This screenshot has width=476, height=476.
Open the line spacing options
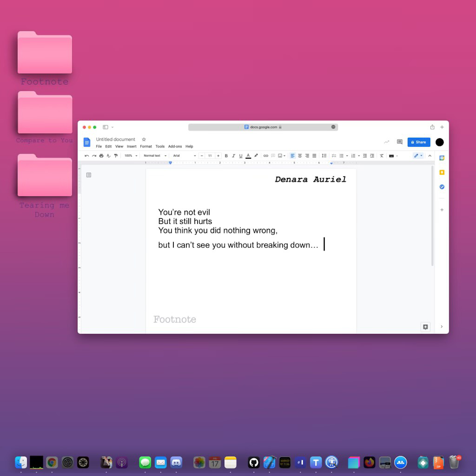click(x=324, y=156)
